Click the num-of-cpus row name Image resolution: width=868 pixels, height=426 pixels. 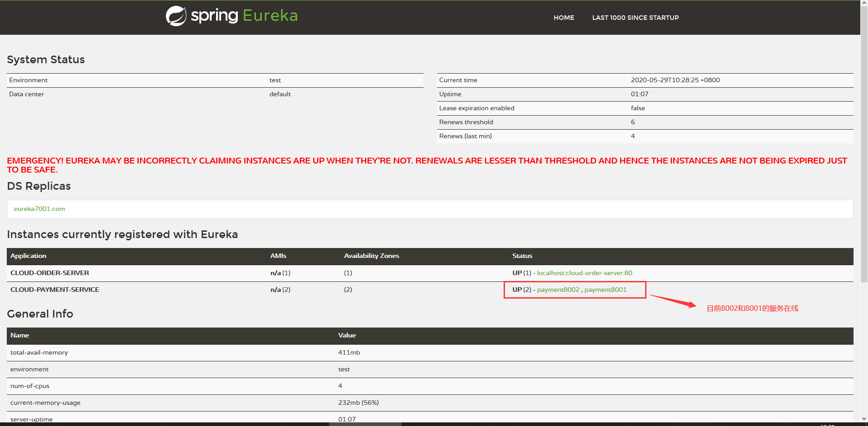pyautogui.click(x=30, y=386)
